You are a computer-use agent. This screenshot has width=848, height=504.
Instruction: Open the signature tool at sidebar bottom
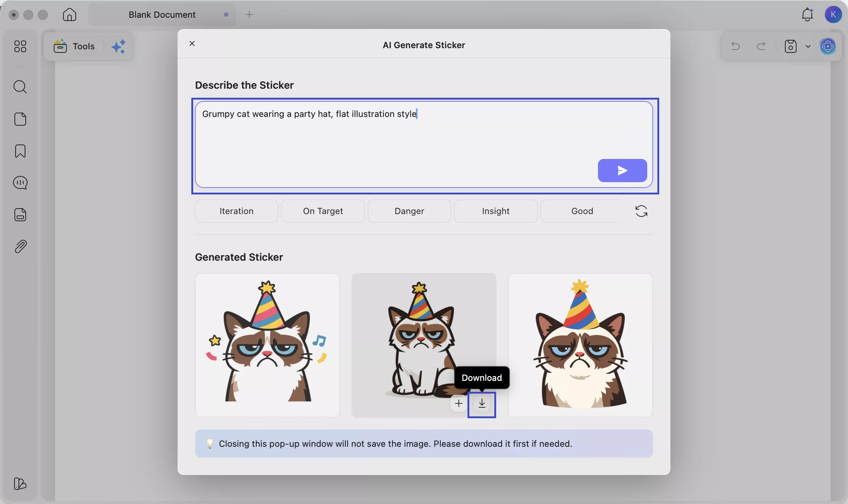20,484
